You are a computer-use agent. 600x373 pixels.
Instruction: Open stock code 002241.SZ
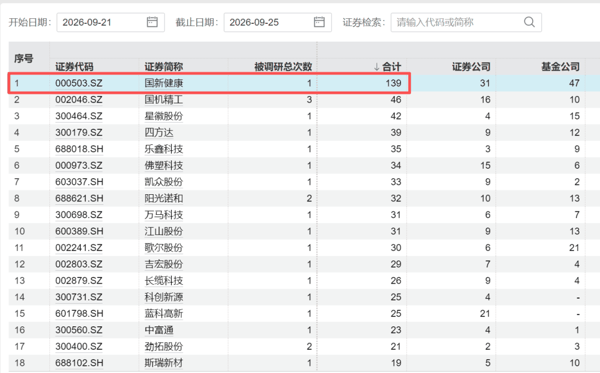coord(79,248)
